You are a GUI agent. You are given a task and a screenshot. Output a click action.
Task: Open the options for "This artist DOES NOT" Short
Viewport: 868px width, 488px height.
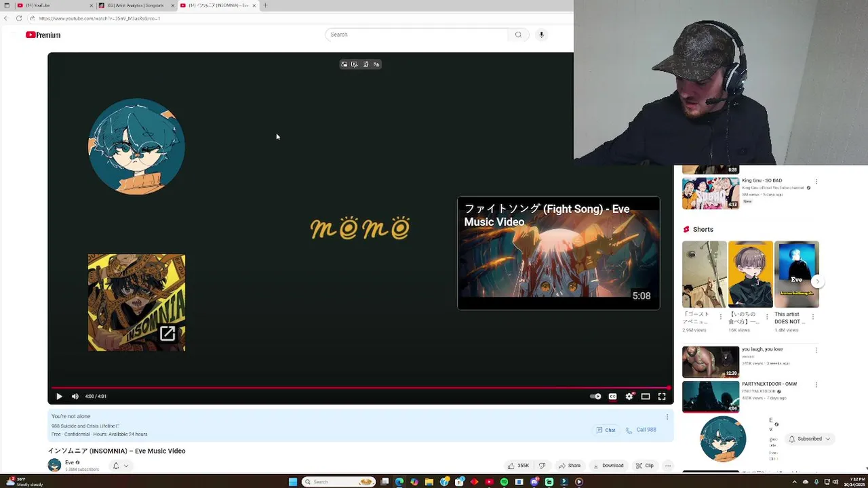(813, 317)
